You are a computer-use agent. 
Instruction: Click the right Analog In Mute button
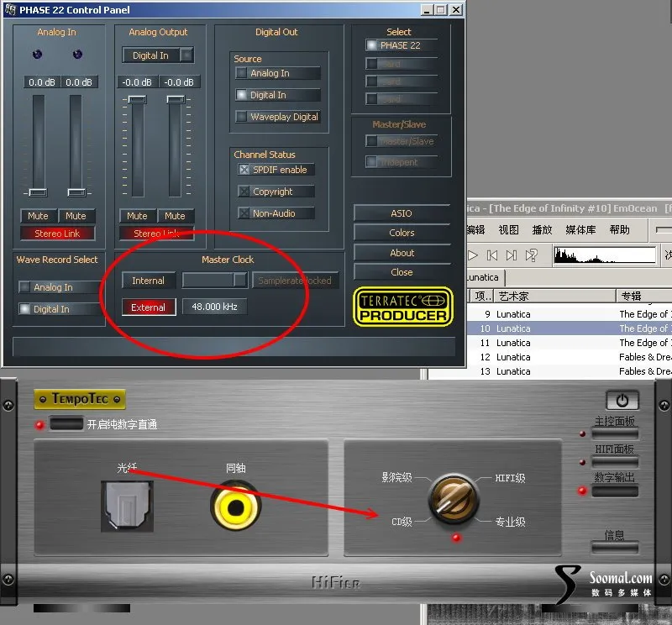coord(76,216)
